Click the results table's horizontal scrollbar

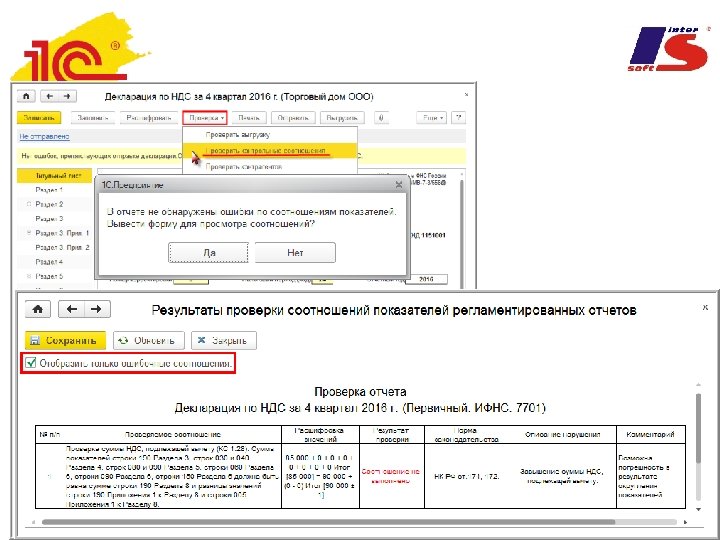click(328, 522)
